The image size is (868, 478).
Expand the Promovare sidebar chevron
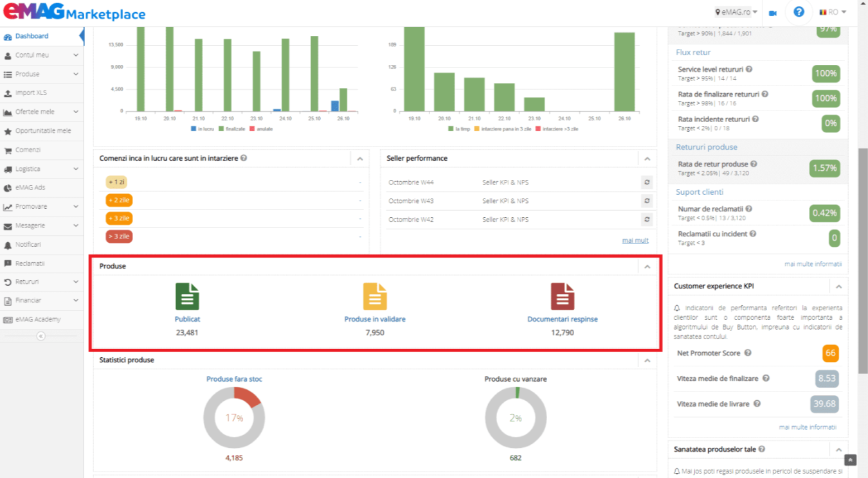point(76,207)
